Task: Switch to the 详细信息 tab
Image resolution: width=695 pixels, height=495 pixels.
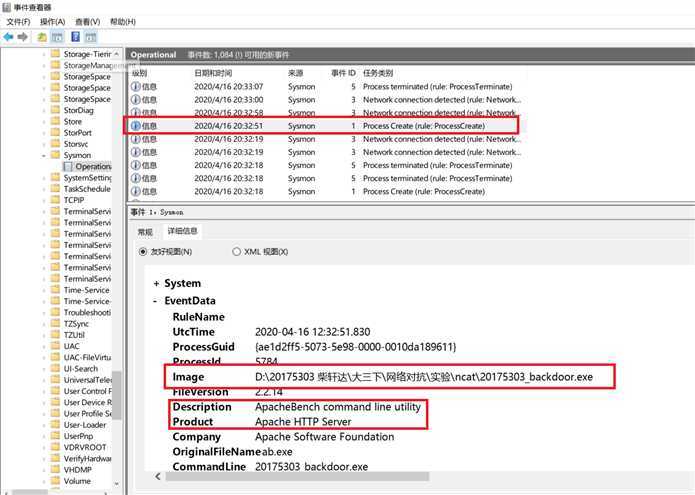Action: click(x=182, y=231)
